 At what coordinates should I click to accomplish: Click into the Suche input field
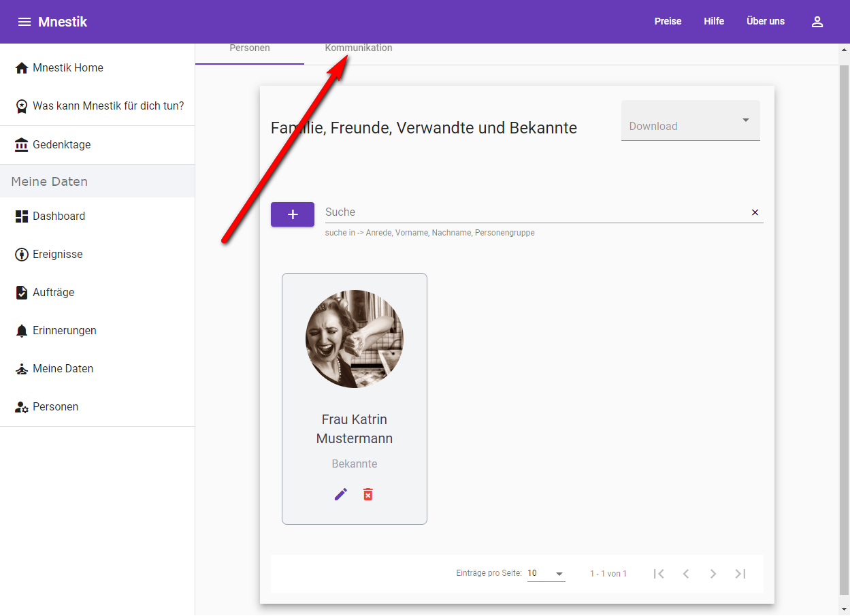531,212
